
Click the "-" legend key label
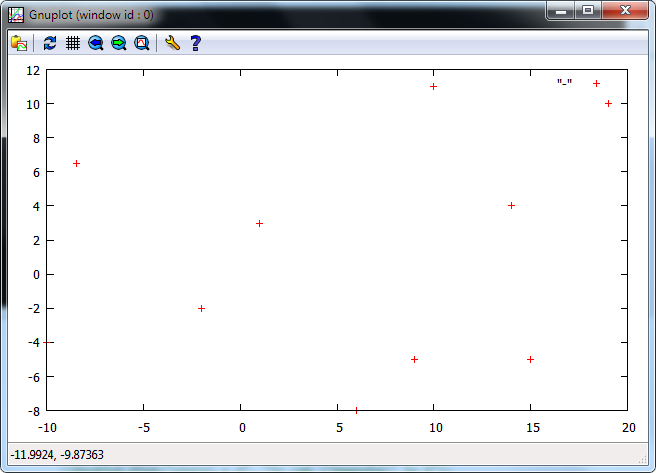click(564, 83)
